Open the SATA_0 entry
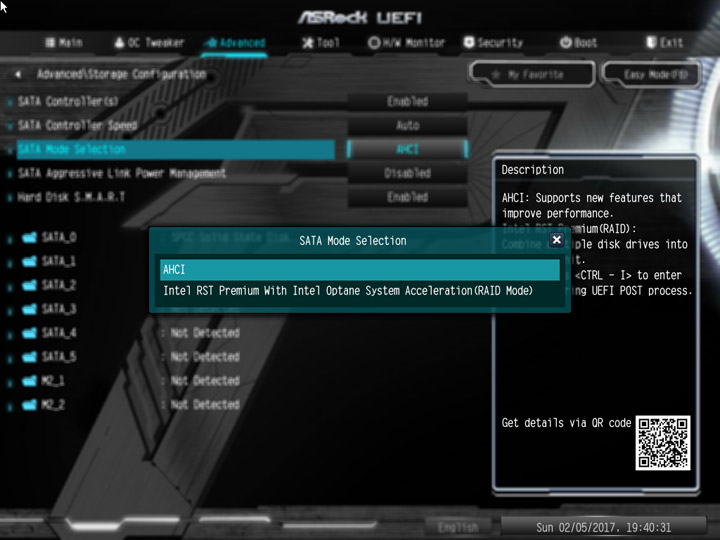720x540 pixels. tap(59, 237)
